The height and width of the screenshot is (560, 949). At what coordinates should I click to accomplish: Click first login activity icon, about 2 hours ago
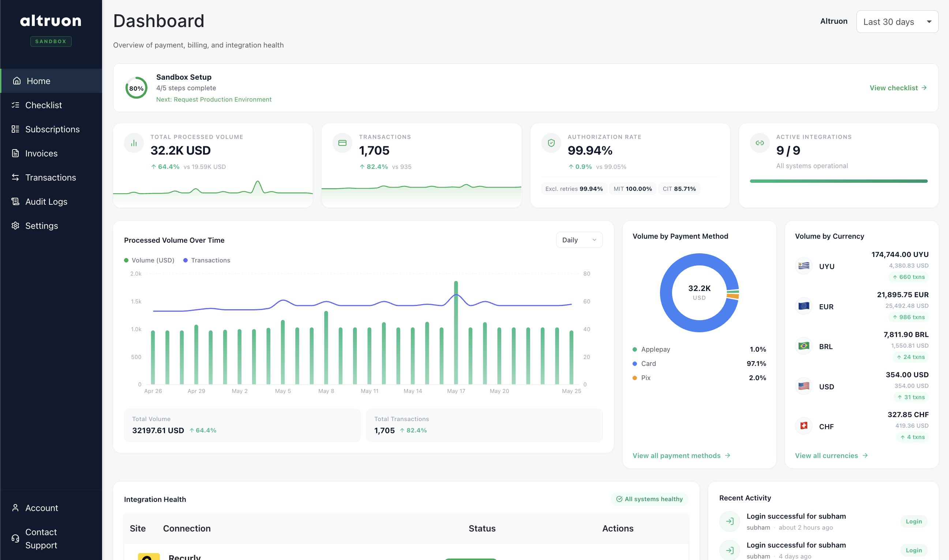729,522
